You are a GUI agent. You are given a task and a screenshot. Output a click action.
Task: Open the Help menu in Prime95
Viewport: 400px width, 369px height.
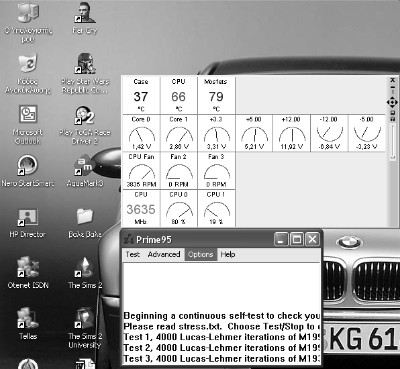[x=228, y=254]
